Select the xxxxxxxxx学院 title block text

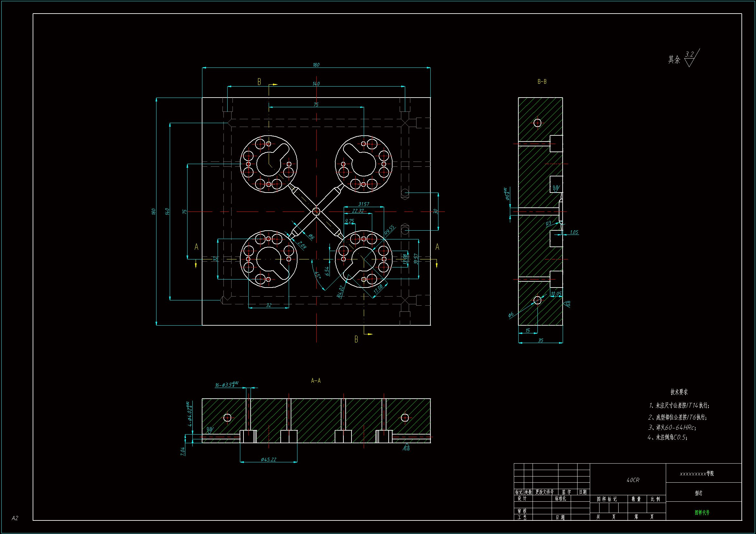point(697,474)
